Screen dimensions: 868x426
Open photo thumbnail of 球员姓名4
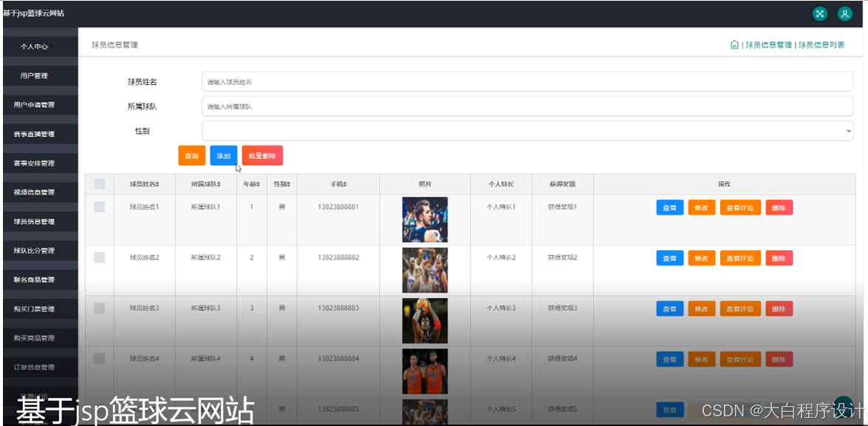pos(425,371)
